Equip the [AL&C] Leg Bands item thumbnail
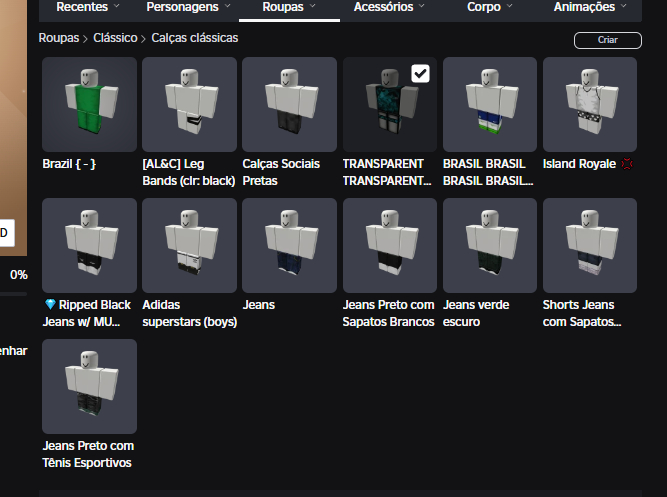This screenshot has height=497, width=667. pyautogui.click(x=189, y=104)
